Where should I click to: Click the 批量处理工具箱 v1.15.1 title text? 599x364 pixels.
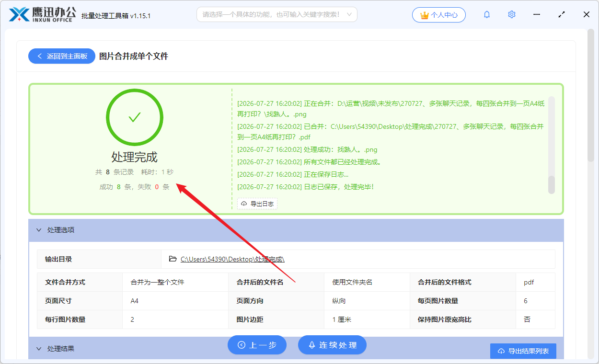click(116, 16)
